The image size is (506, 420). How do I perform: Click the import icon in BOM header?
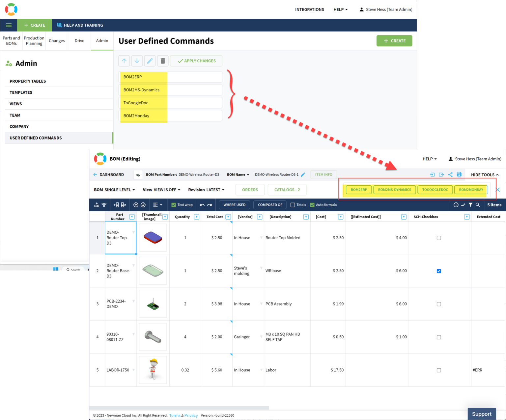click(432, 175)
